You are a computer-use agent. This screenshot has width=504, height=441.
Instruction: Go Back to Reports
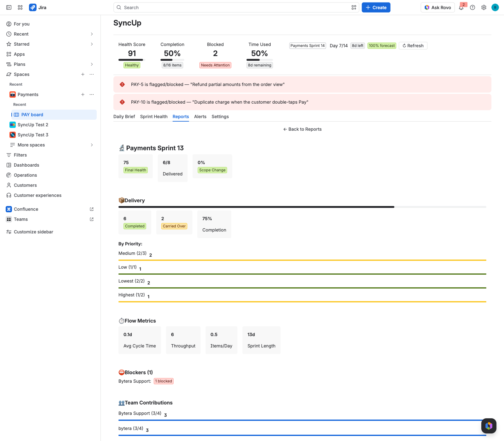pos(302,129)
